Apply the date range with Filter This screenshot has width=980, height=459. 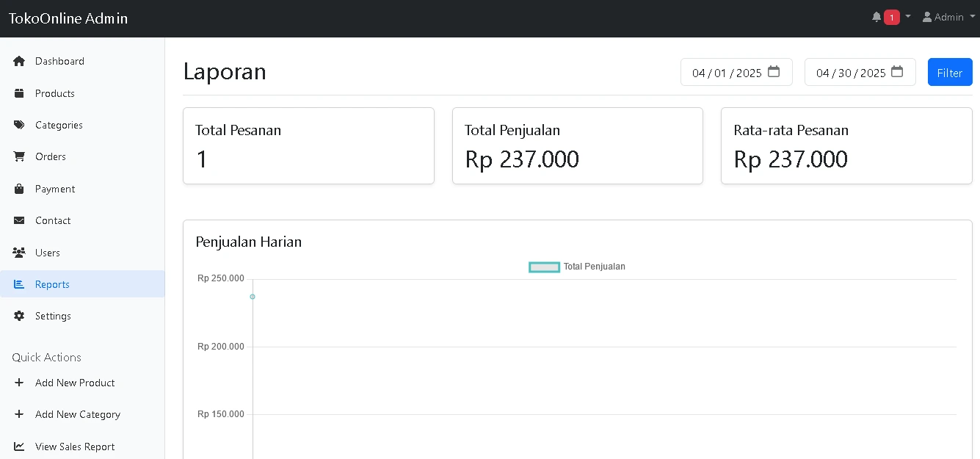[950, 72]
